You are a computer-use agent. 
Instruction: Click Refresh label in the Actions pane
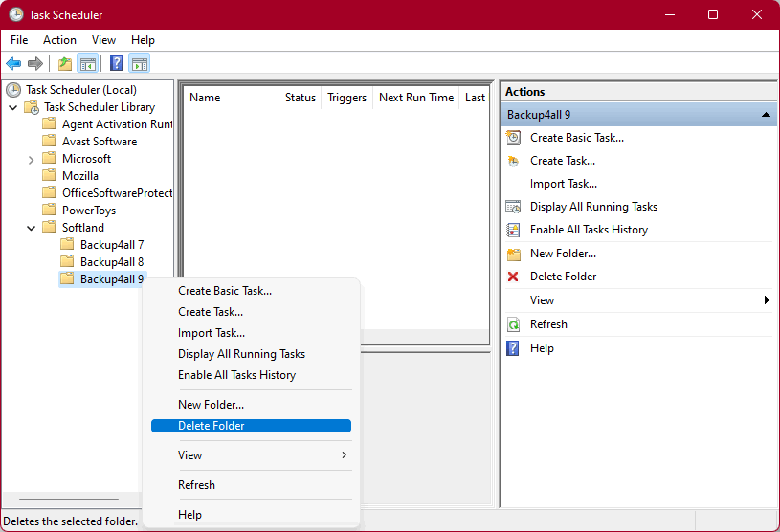point(548,324)
